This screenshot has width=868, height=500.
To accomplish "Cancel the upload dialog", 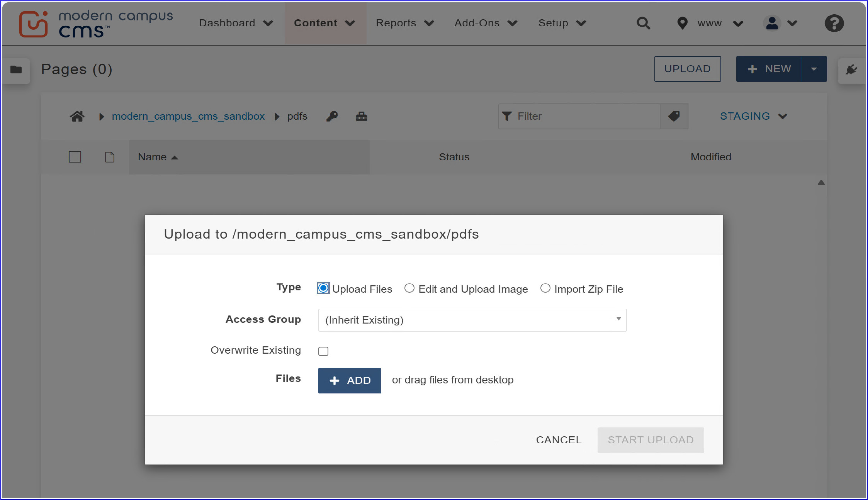I will click(559, 440).
